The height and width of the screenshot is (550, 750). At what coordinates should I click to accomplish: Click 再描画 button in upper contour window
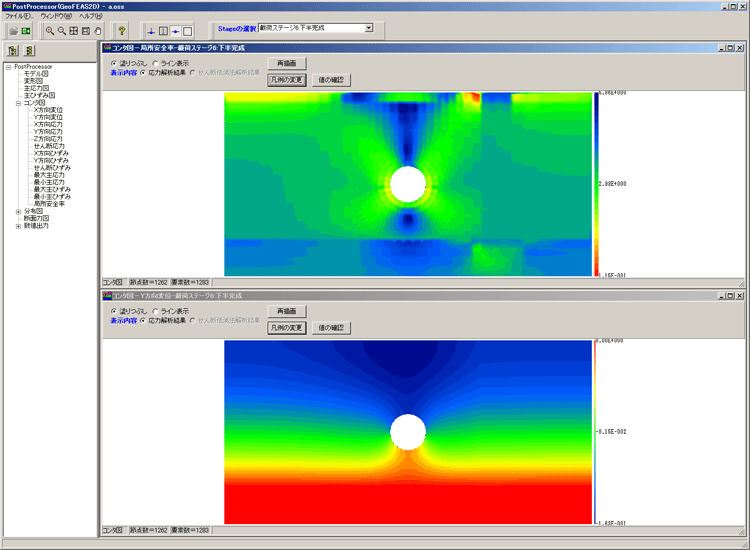click(x=287, y=63)
